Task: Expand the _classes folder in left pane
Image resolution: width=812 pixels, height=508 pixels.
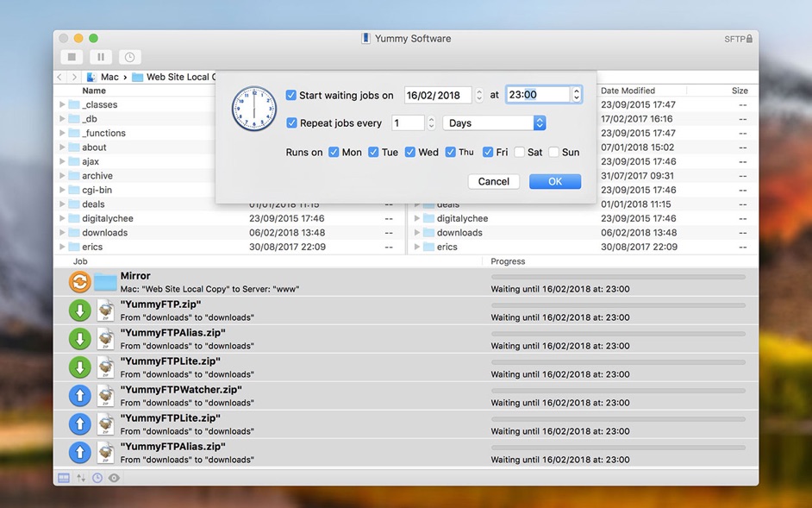Action: 62,104
